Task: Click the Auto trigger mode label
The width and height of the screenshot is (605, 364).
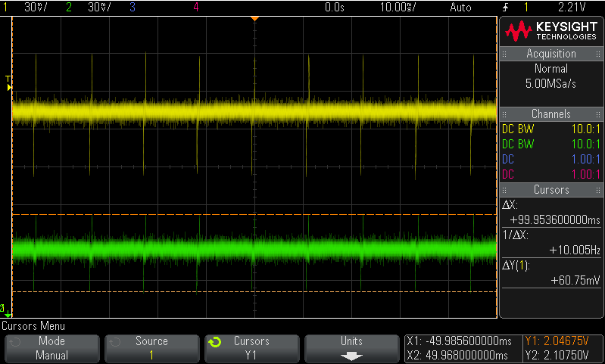Action: [x=460, y=7]
